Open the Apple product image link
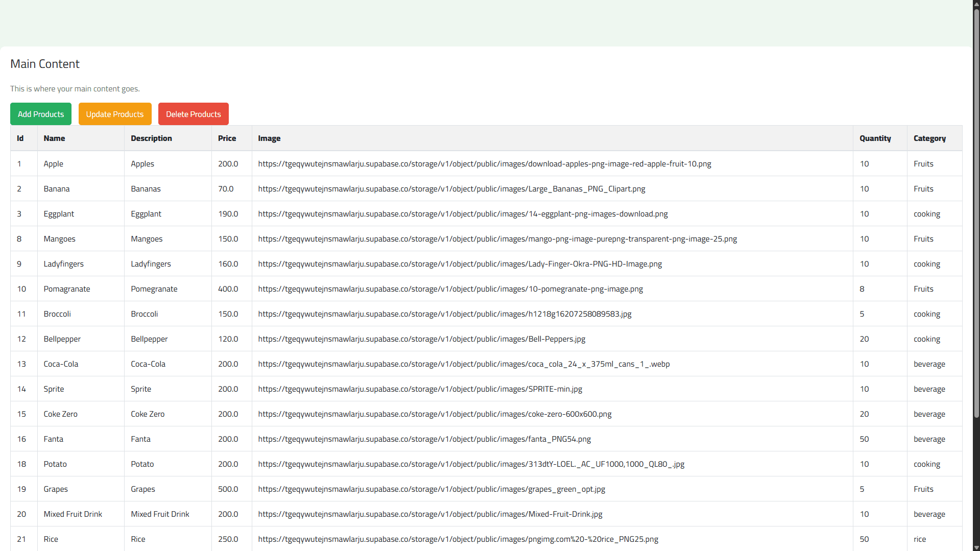The width and height of the screenshot is (980, 551). click(484, 164)
